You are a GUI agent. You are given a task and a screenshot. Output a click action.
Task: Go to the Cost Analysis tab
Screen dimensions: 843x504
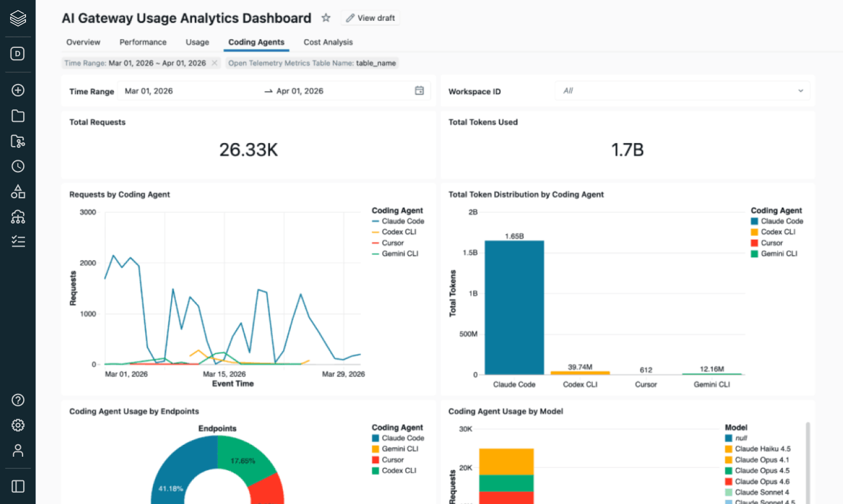(328, 42)
